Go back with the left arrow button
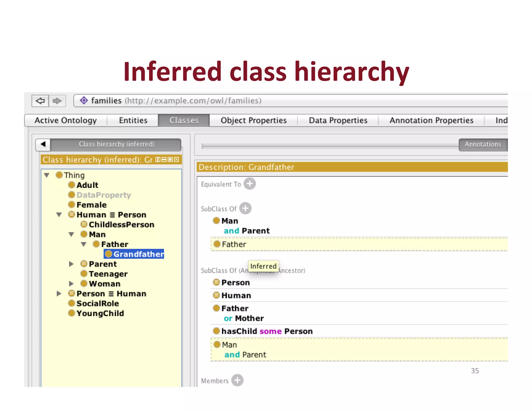 40,101
